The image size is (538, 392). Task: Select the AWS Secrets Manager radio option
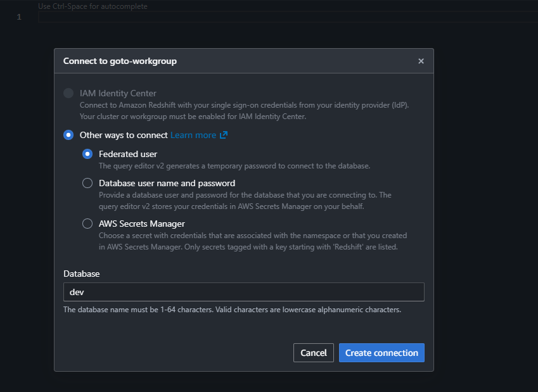point(87,224)
